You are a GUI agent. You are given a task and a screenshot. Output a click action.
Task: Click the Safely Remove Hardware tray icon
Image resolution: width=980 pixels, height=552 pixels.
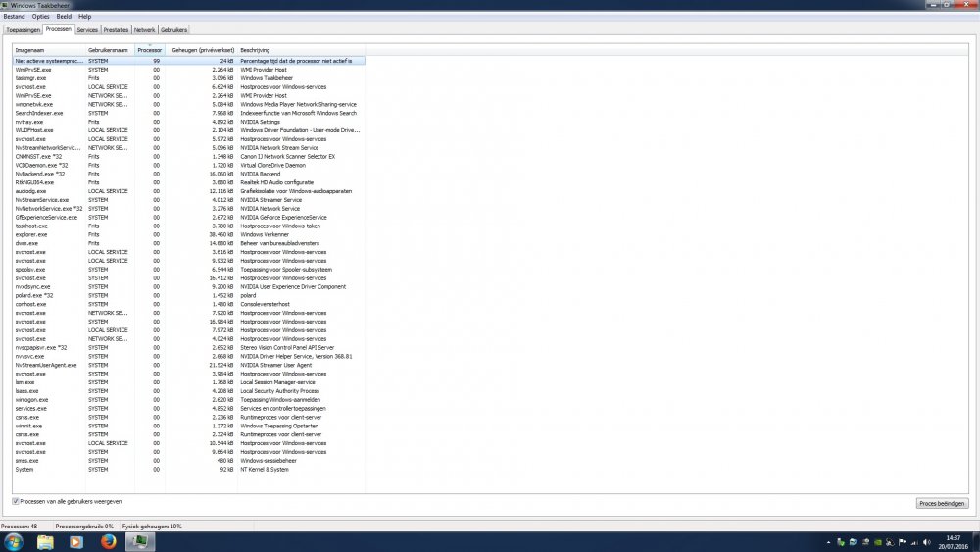tap(841, 542)
